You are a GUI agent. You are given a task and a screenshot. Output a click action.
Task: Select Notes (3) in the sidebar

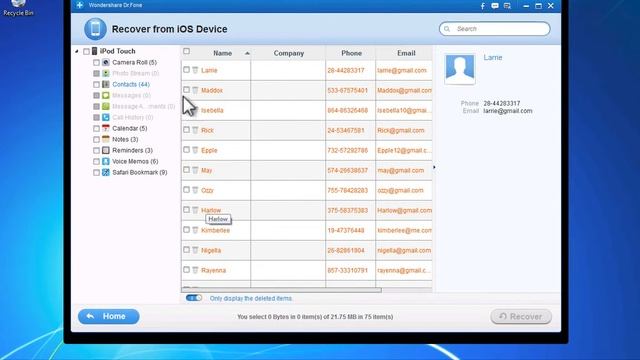[x=125, y=139]
